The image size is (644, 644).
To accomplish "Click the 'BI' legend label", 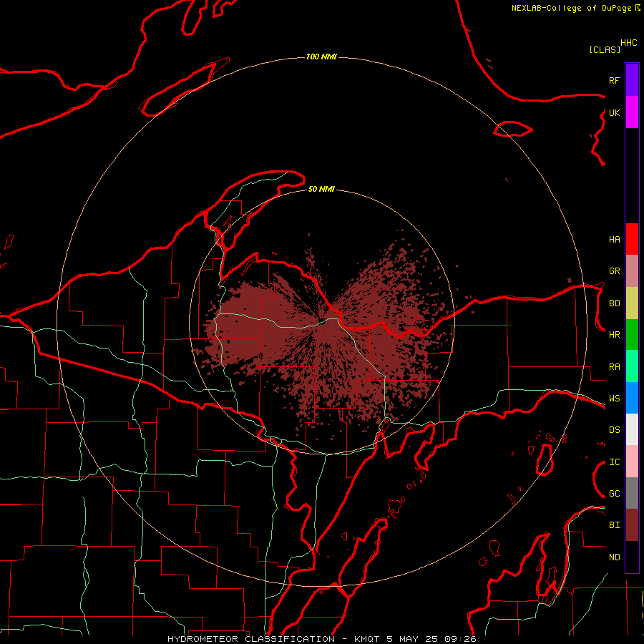I will (614, 525).
